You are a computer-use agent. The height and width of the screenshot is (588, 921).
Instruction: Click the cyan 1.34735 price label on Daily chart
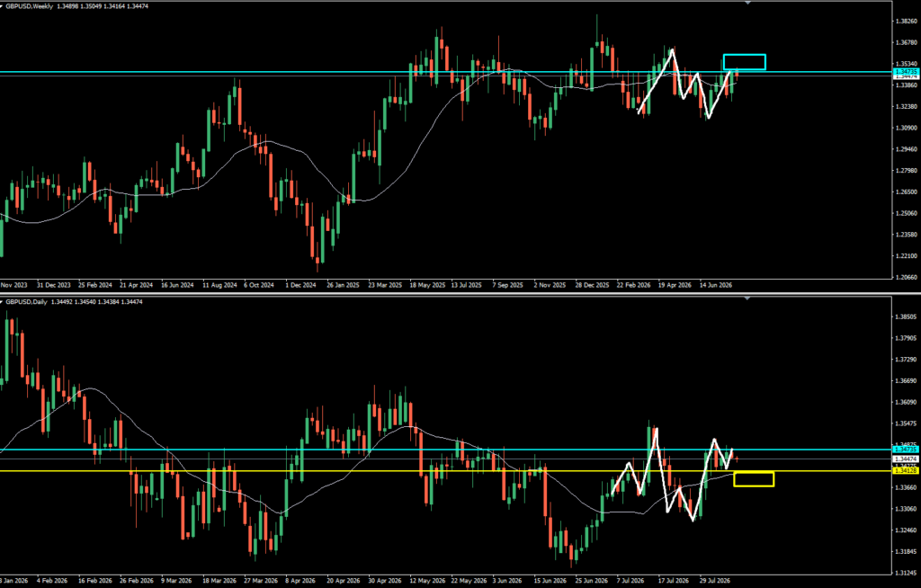pyautogui.click(x=907, y=450)
